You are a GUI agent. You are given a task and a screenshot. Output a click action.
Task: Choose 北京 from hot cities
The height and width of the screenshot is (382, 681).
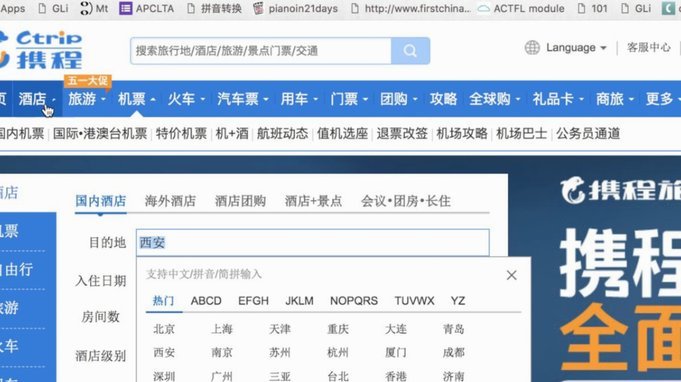pyautogui.click(x=164, y=329)
